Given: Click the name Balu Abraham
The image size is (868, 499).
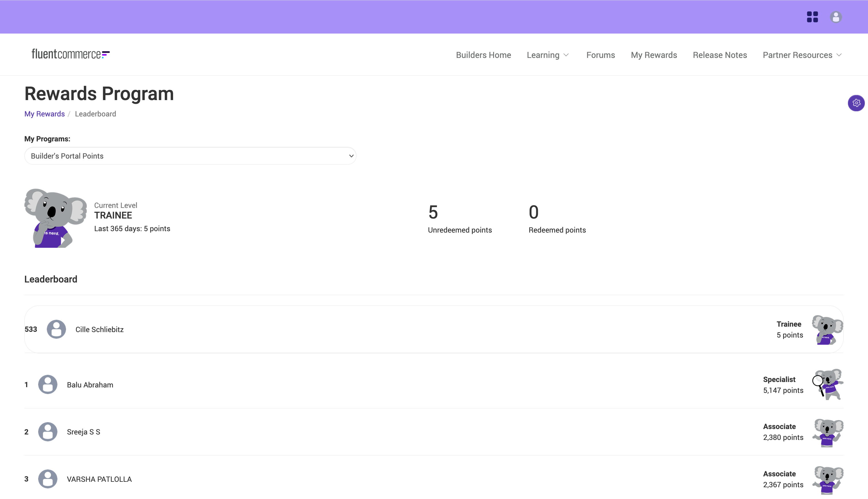Looking at the screenshot, I should pos(90,385).
